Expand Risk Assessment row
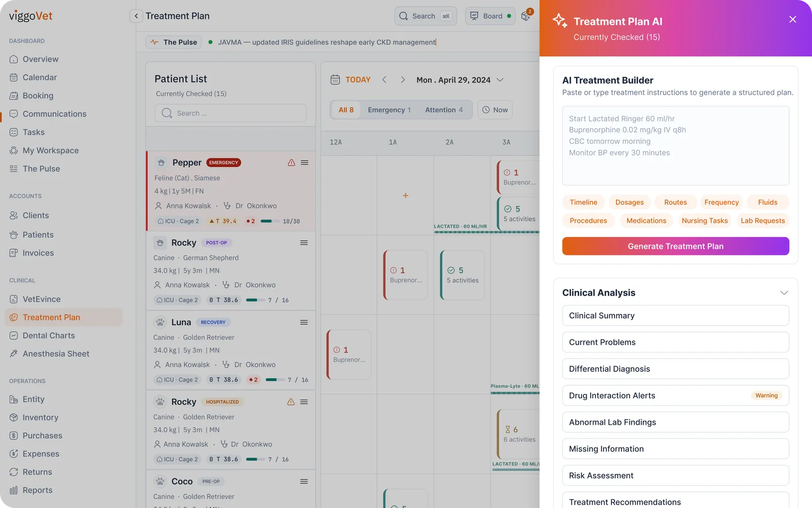The height and width of the screenshot is (508, 812). click(x=675, y=475)
